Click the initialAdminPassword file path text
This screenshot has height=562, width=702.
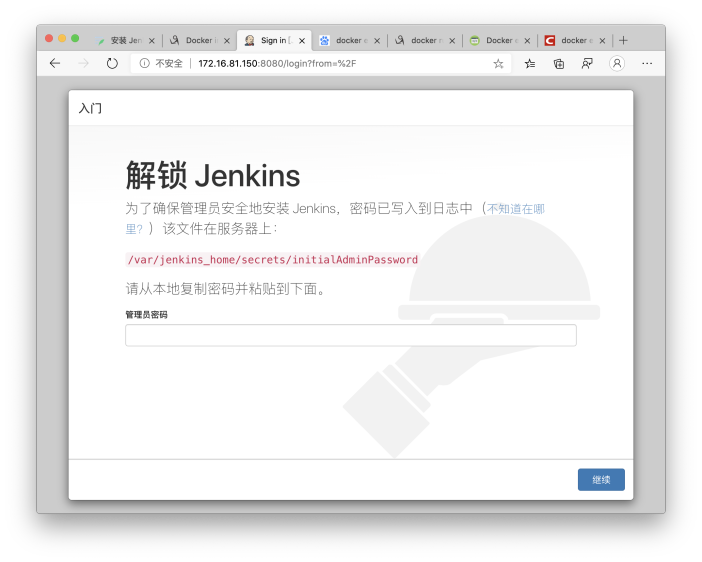tap(273, 260)
